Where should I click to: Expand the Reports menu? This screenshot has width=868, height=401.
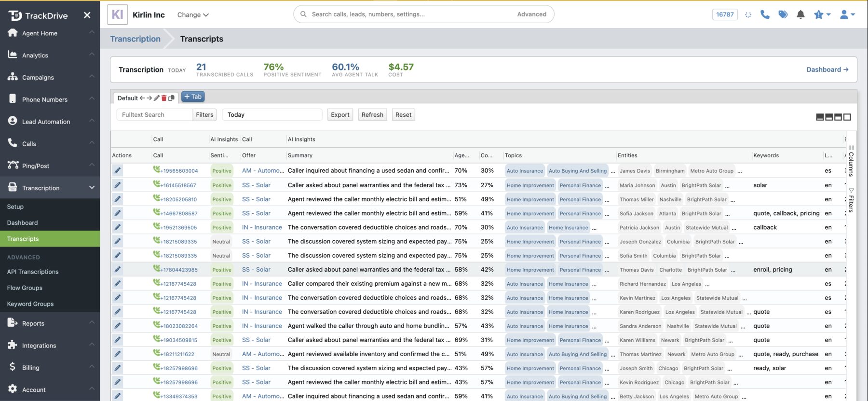click(50, 323)
